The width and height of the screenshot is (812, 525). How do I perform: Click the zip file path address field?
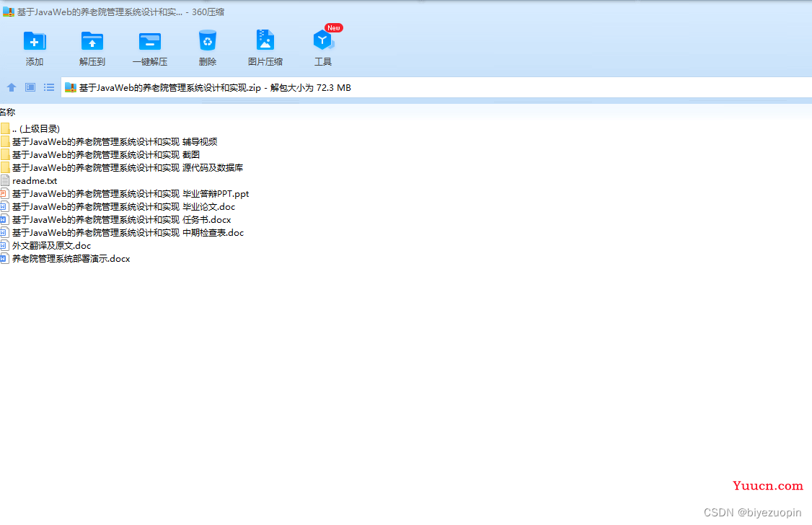tap(436, 87)
